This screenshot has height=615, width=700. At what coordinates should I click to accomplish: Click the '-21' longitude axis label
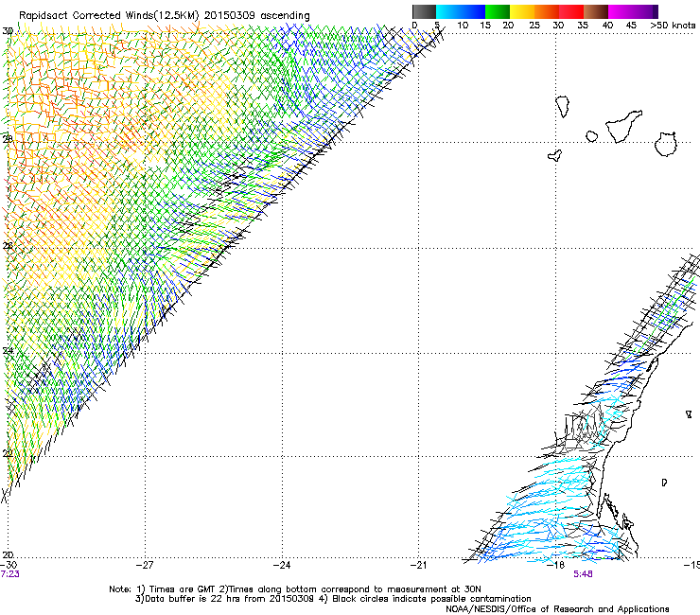(x=418, y=565)
